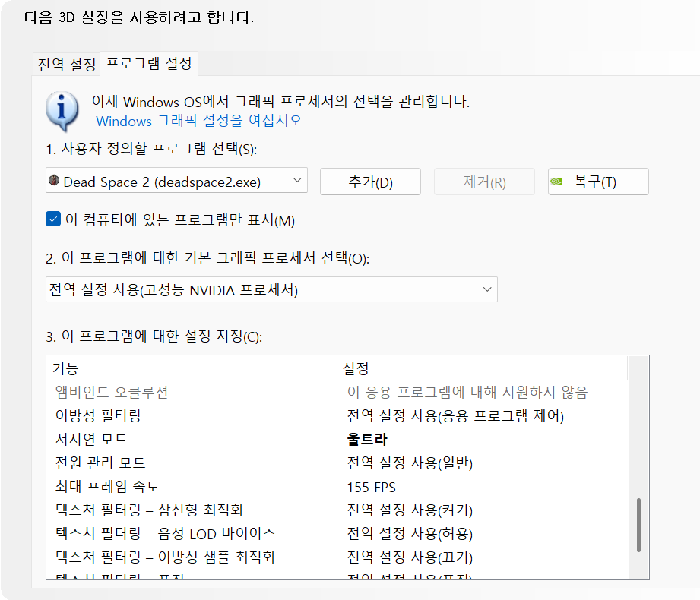Click the 전역 설정 사용(켜기) value
The height and width of the screenshot is (600, 700).
[410, 510]
